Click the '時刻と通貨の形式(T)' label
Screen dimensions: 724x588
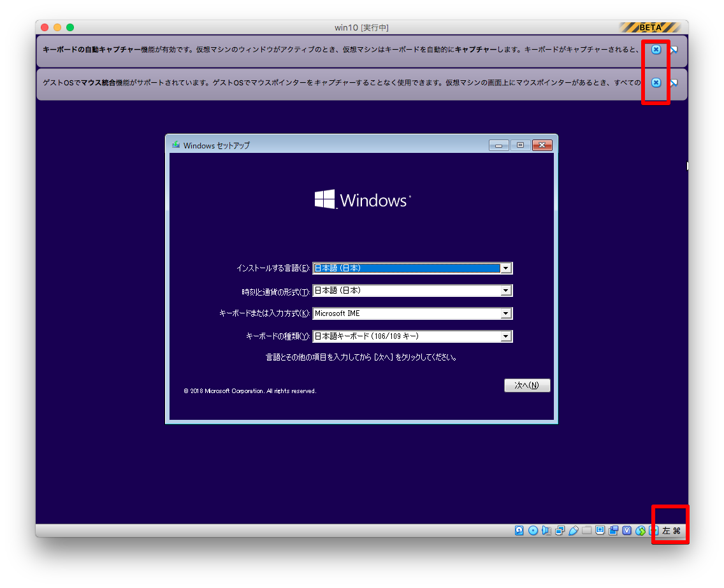[276, 292]
